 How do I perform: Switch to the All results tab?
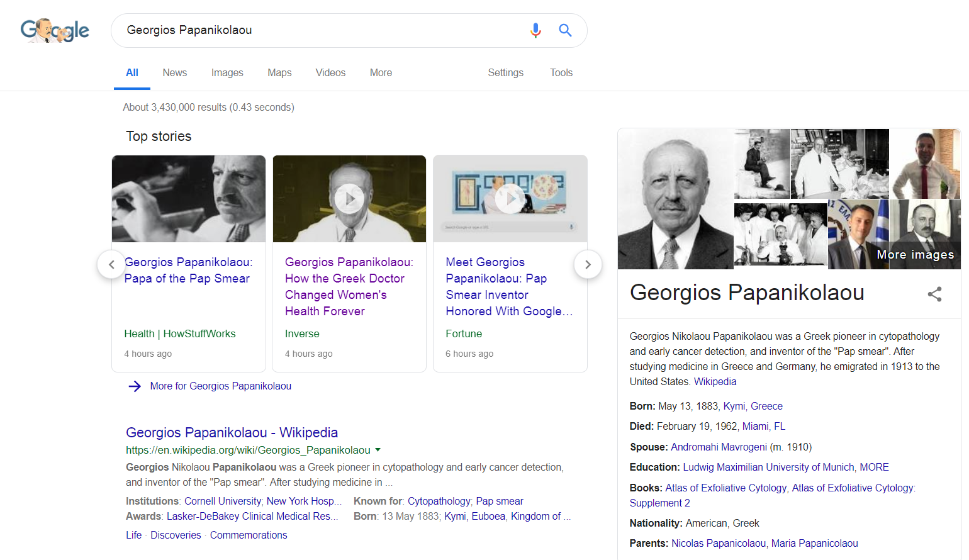click(x=132, y=73)
